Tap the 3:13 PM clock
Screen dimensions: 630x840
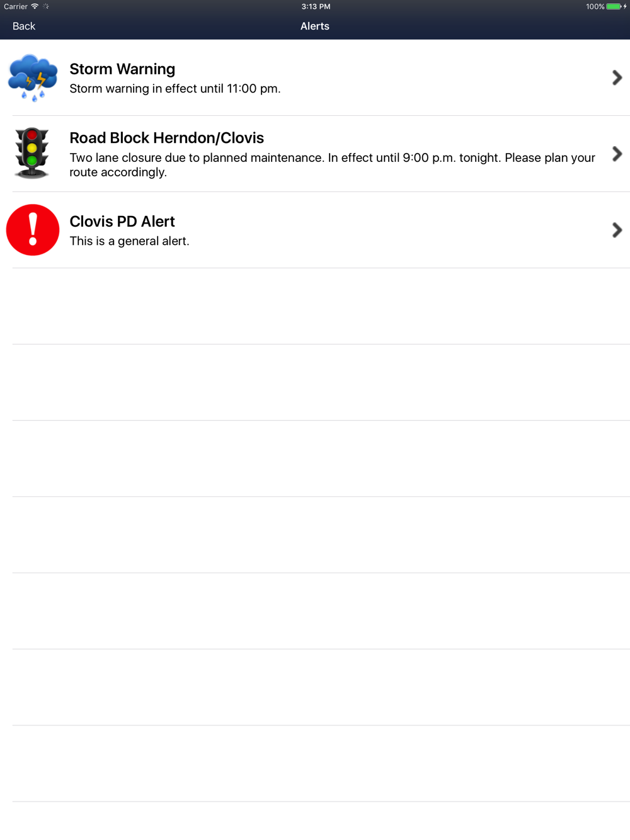click(x=316, y=6)
